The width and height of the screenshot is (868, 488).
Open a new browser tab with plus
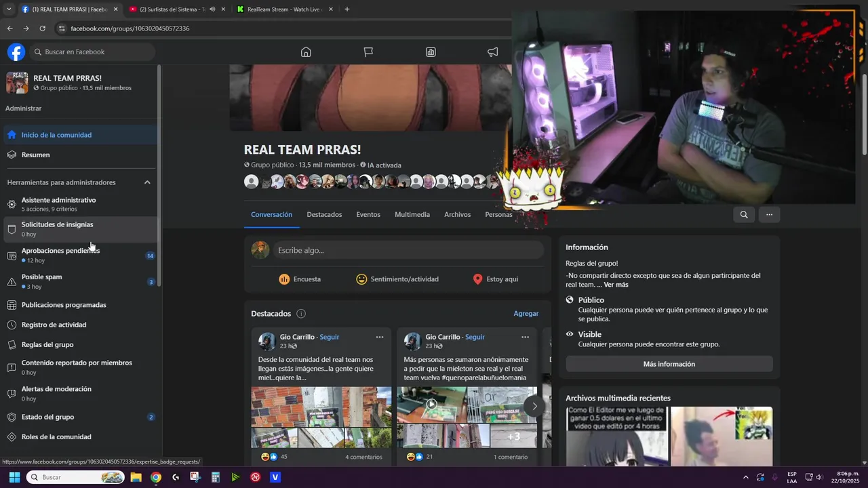[x=347, y=9]
